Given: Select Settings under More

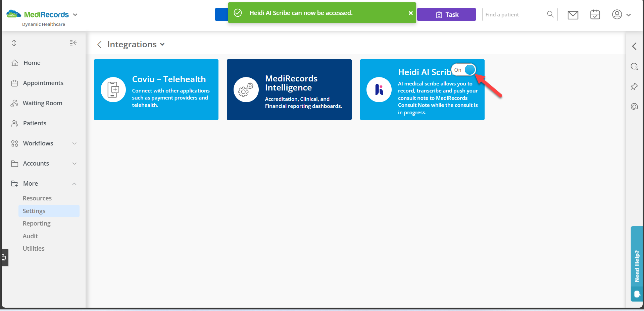Looking at the screenshot, I should [x=34, y=211].
